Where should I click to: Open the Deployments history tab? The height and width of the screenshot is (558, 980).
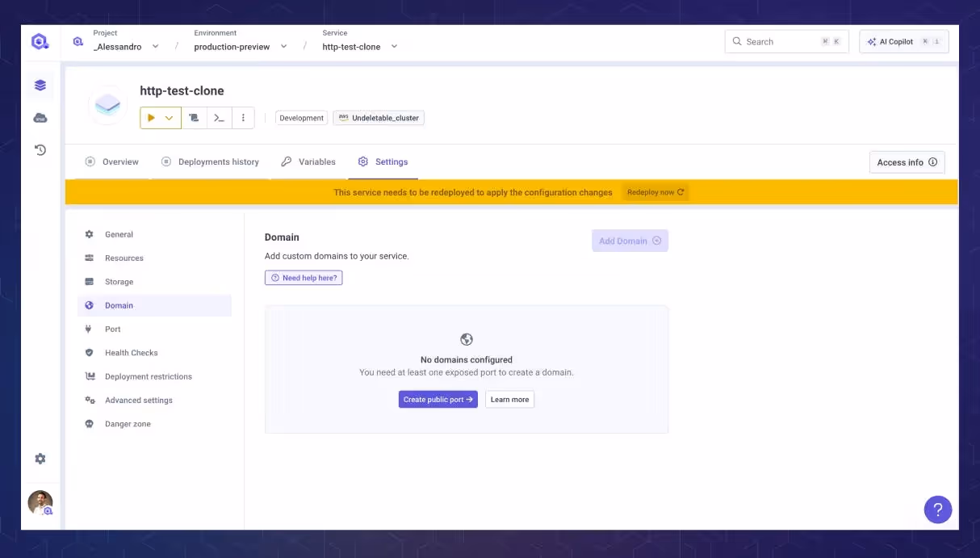click(217, 162)
